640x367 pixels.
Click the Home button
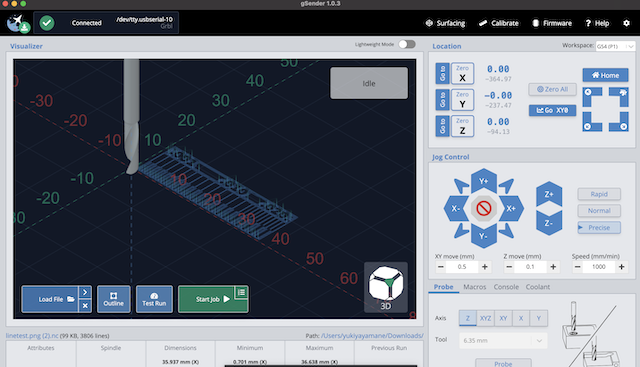click(x=605, y=75)
